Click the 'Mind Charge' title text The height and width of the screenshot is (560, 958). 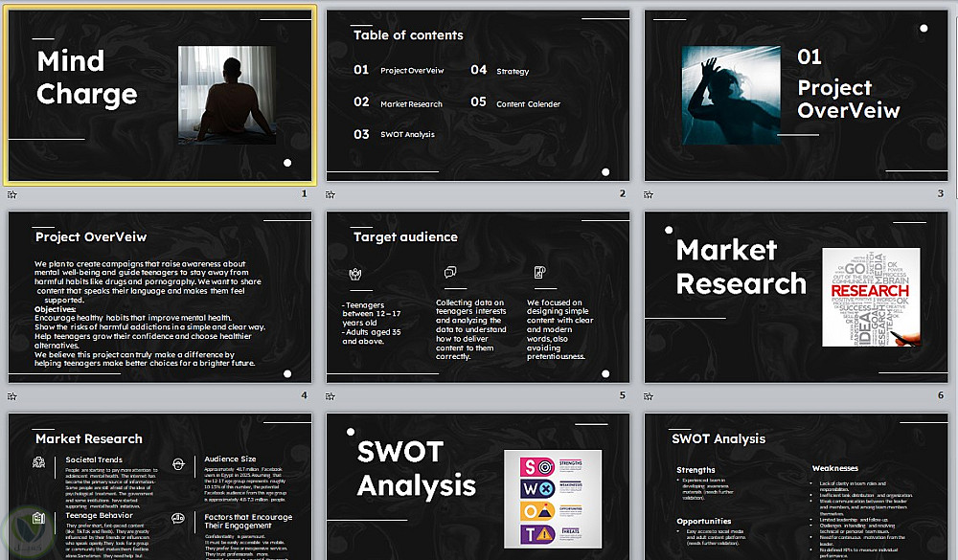pos(87,78)
